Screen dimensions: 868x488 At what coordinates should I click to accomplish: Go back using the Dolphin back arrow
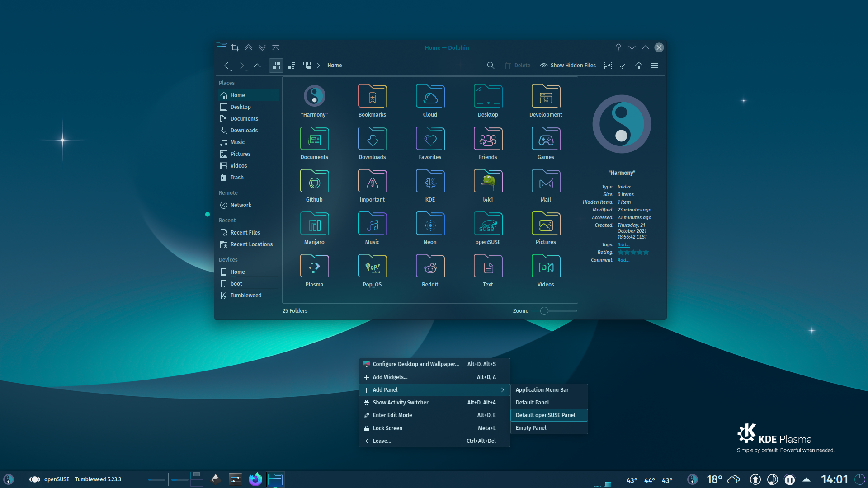[227, 66]
